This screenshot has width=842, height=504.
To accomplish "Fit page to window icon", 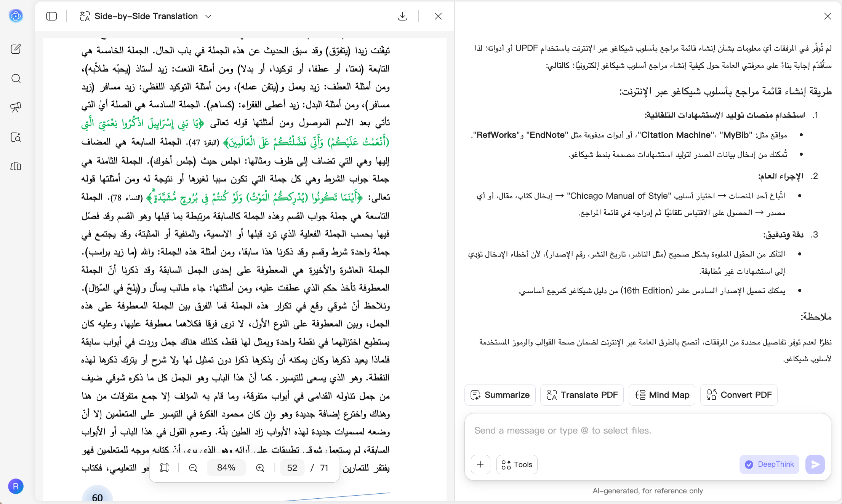I will pos(164,468).
